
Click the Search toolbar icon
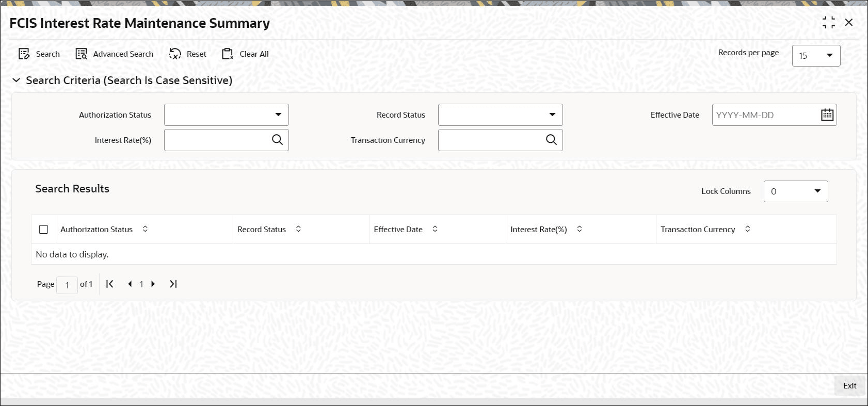pos(24,54)
